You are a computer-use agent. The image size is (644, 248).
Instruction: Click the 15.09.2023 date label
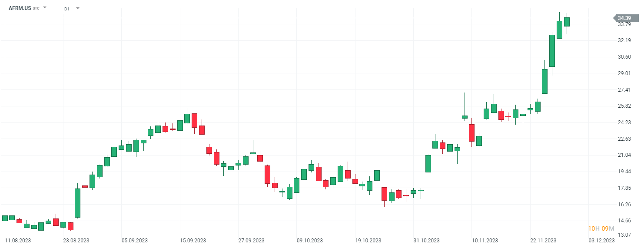(193, 240)
